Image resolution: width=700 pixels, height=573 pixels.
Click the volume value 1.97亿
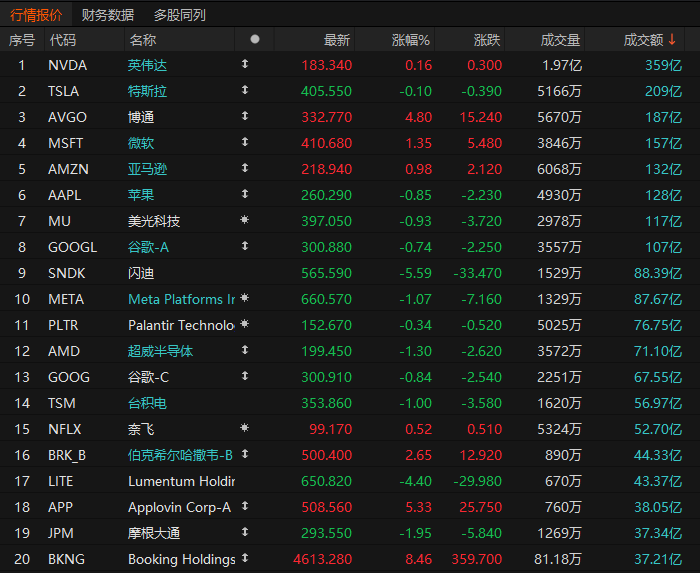click(562, 65)
